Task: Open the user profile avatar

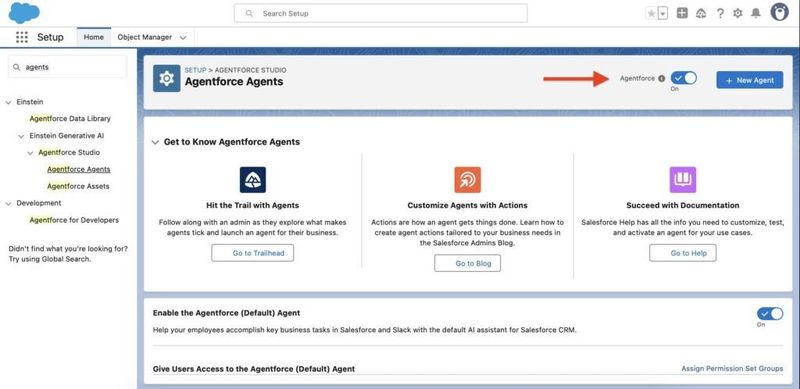Action: tap(779, 12)
